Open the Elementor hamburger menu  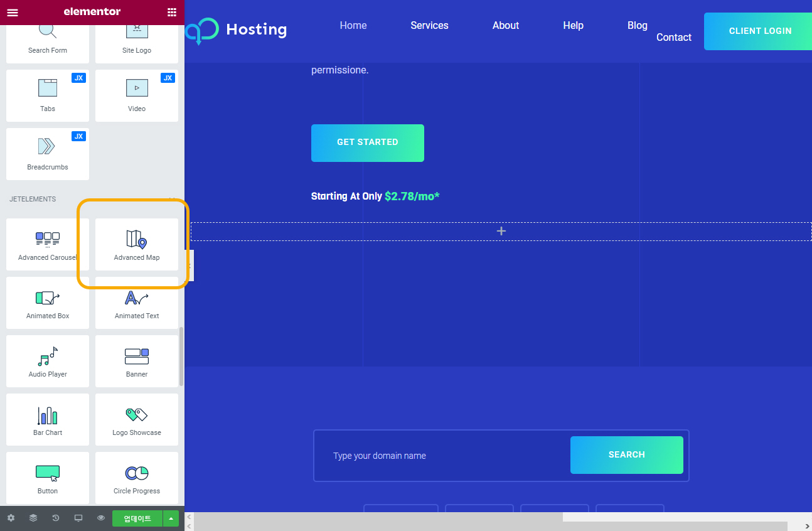[x=13, y=12]
